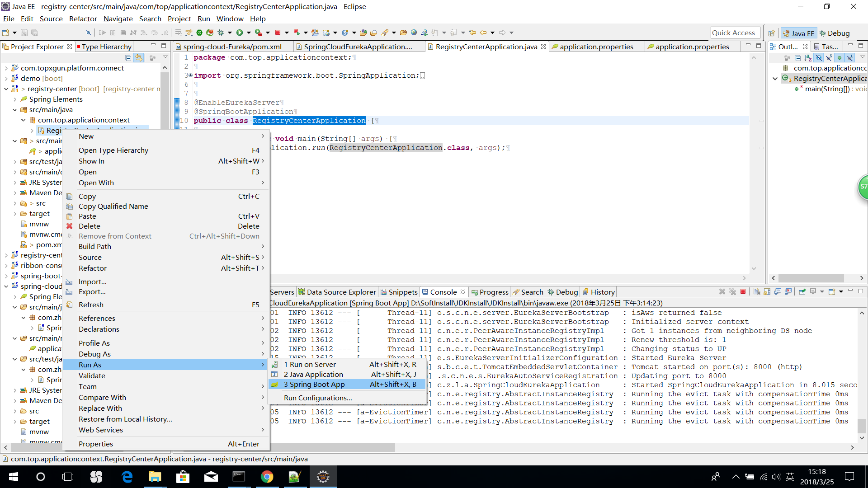The width and height of the screenshot is (868, 488).
Task: Click the Clear Console icon
Action: pyautogui.click(x=757, y=291)
